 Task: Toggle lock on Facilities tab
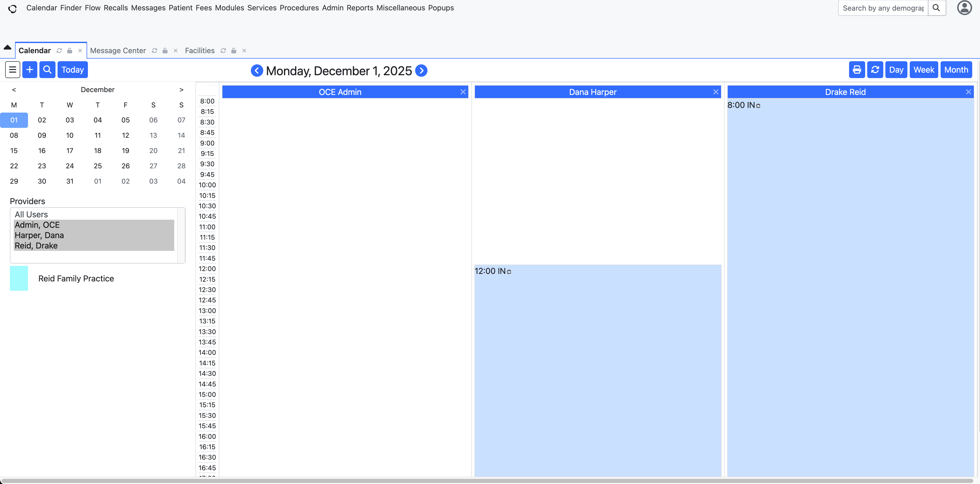click(234, 51)
